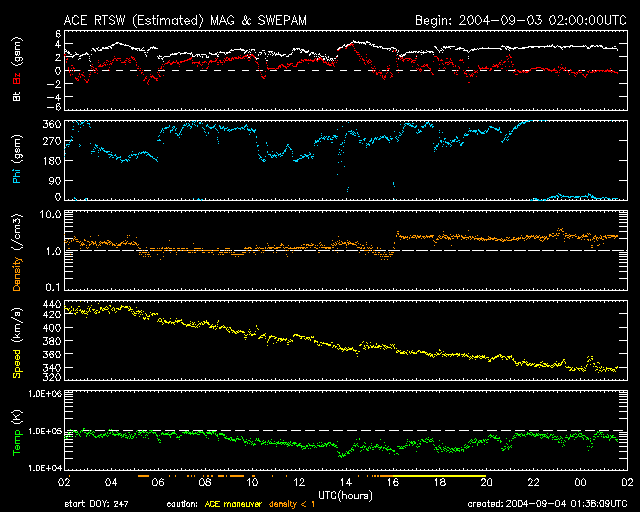Viewport: 640px width, 512px height.
Task: Click the "90" tick on the Phi axis
Action: coord(55,181)
